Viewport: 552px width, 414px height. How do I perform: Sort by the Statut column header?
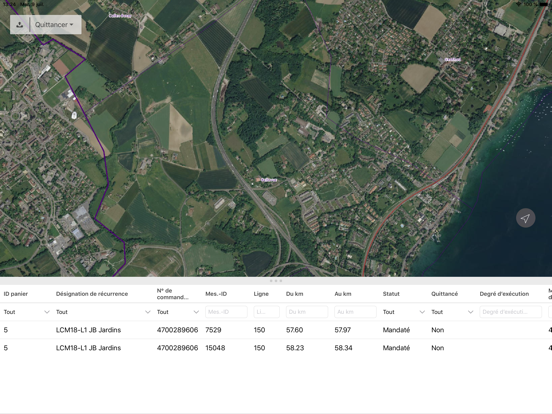tap(391, 294)
